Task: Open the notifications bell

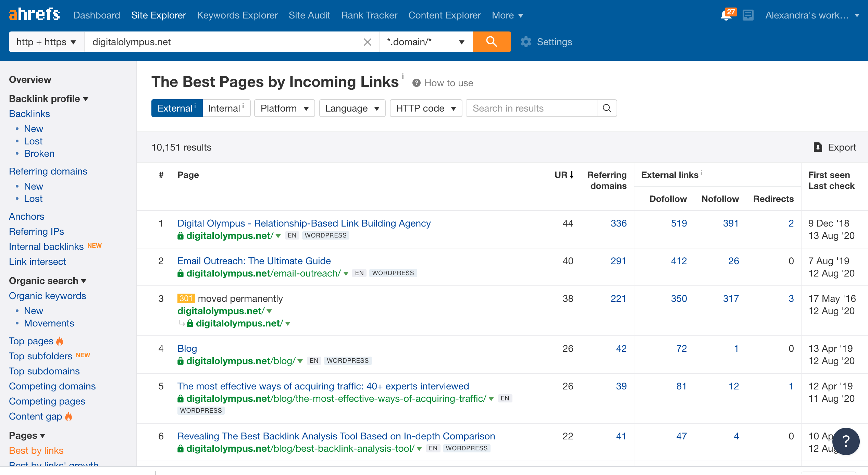Action: click(726, 15)
